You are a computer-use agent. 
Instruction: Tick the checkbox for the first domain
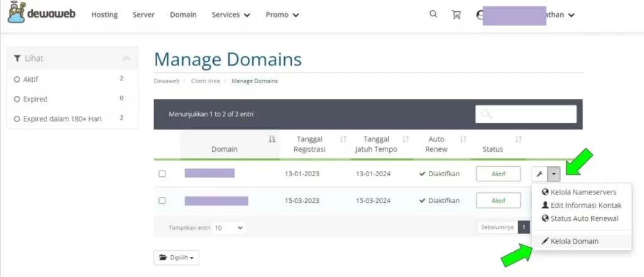(162, 174)
